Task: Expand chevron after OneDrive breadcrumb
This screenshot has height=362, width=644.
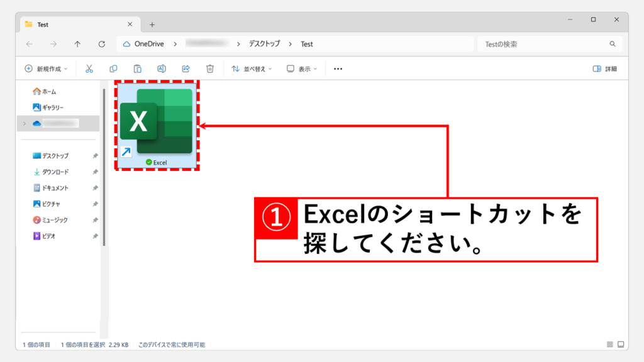Action: tap(175, 44)
